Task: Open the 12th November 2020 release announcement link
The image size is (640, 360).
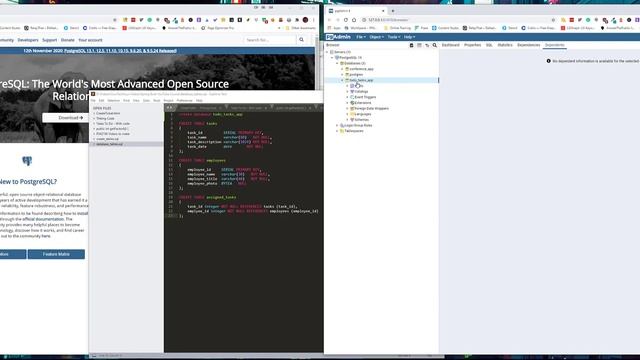Action: click(x=120, y=51)
